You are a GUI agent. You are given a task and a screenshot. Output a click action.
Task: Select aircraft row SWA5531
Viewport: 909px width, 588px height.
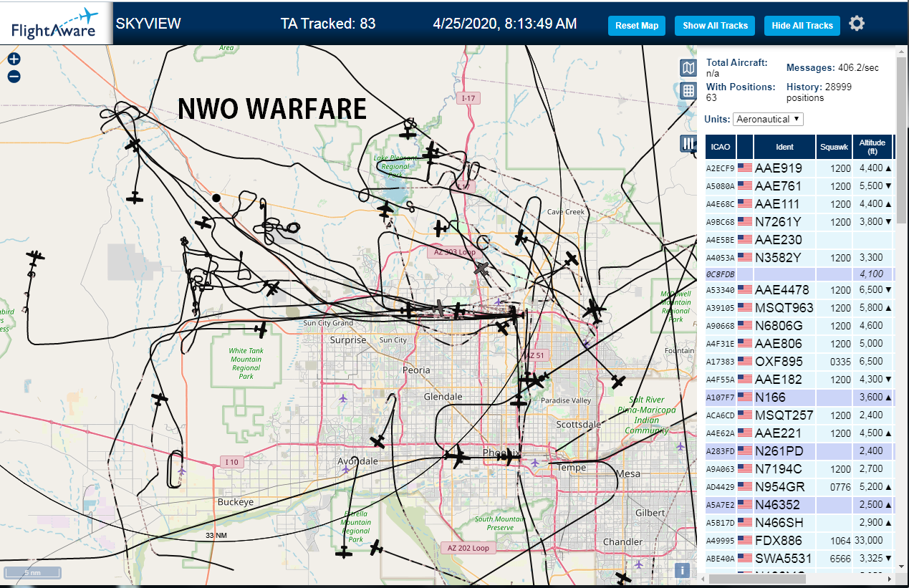(x=799, y=559)
